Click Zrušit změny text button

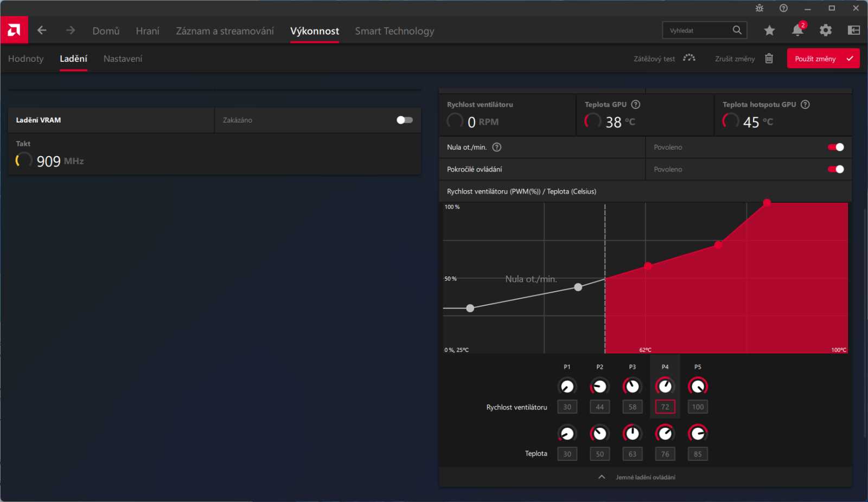(735, 59)
